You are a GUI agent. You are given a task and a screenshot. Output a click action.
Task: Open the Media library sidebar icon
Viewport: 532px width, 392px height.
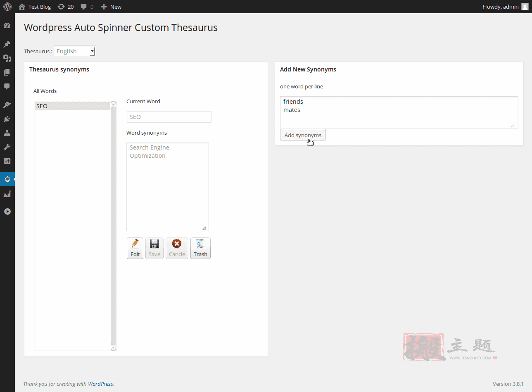(7, 58)
